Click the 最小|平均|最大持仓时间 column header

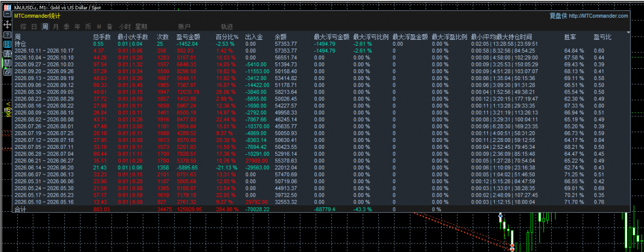click(x=502, y=37)
